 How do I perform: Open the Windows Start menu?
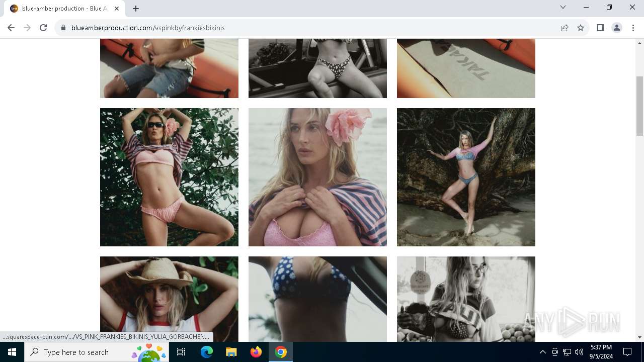tap(12, 352)
